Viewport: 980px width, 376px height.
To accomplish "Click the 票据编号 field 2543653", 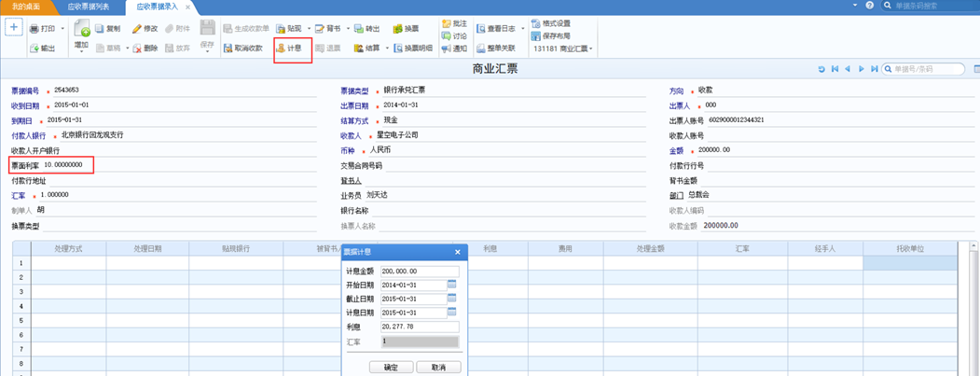I will click(66, 91).
